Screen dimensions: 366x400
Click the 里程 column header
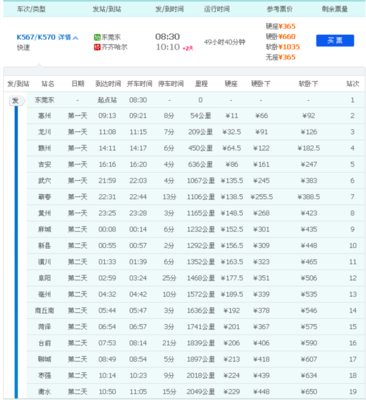(x=201, y=84)
